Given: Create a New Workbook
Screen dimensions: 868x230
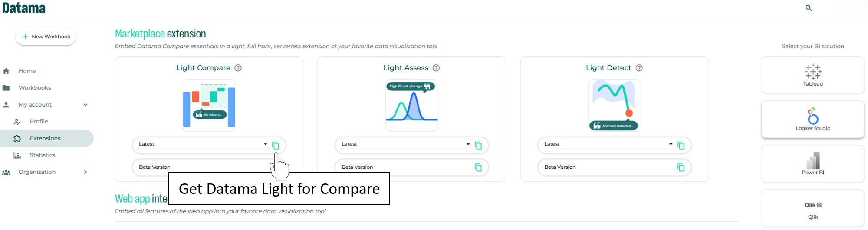Looking at the screenshot, I should 46,37.
